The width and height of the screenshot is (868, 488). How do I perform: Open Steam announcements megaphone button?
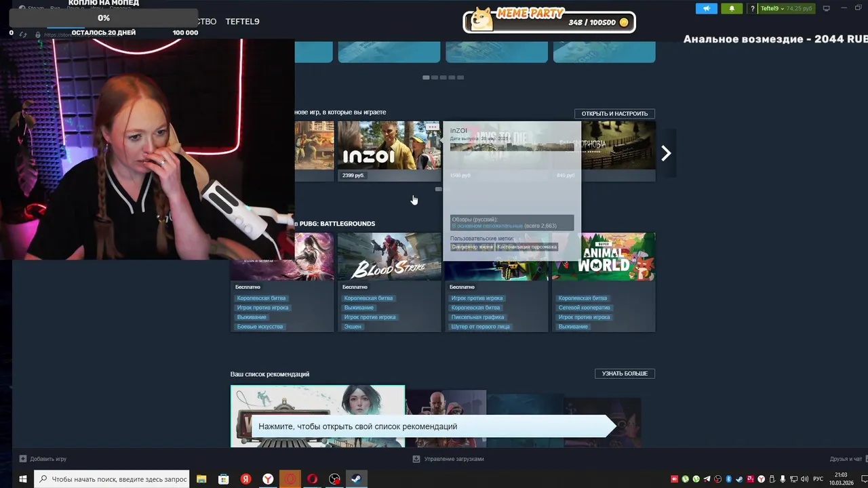pyautogui.click(x=706, y=9)
